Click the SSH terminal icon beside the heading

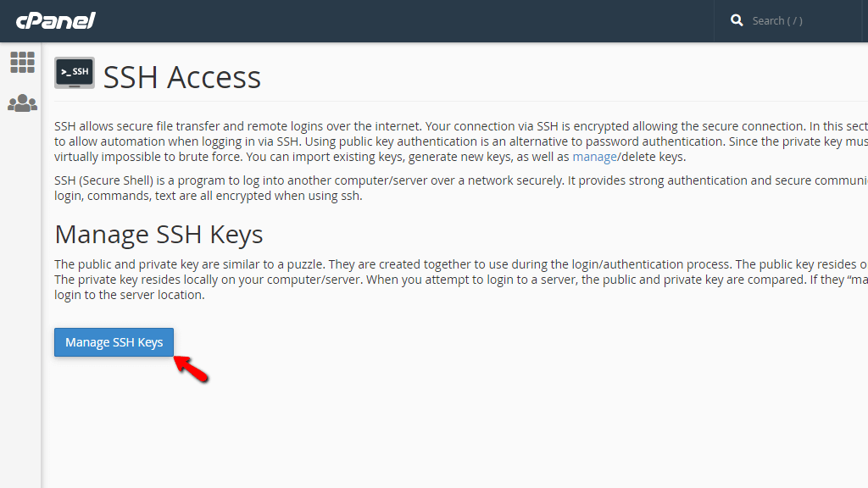point(74,73)
